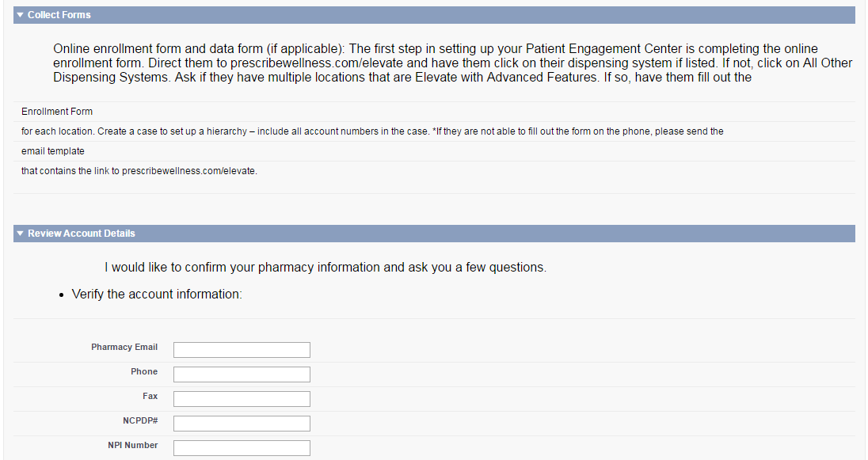Open the Enrollment Form link
868x460 pixels.
click(57, 112)
